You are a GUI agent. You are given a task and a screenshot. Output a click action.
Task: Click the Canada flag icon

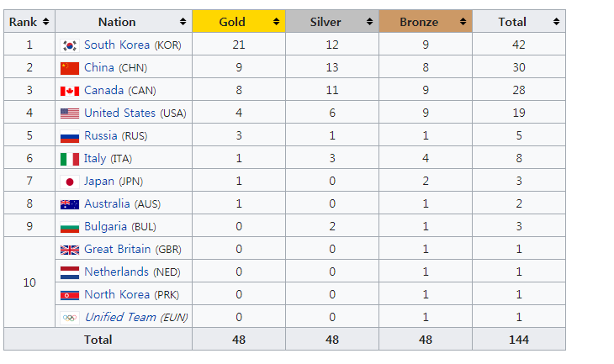pos(70,91)
